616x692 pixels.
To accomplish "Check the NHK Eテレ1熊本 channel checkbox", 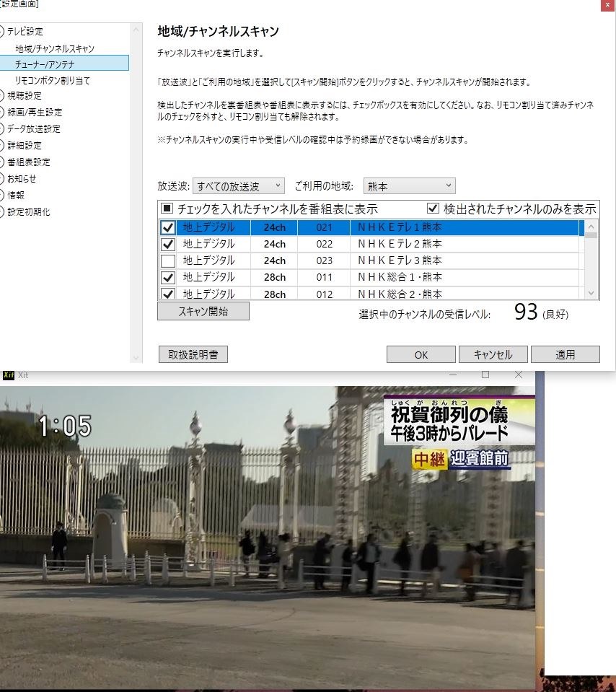I will pos(167,228).
